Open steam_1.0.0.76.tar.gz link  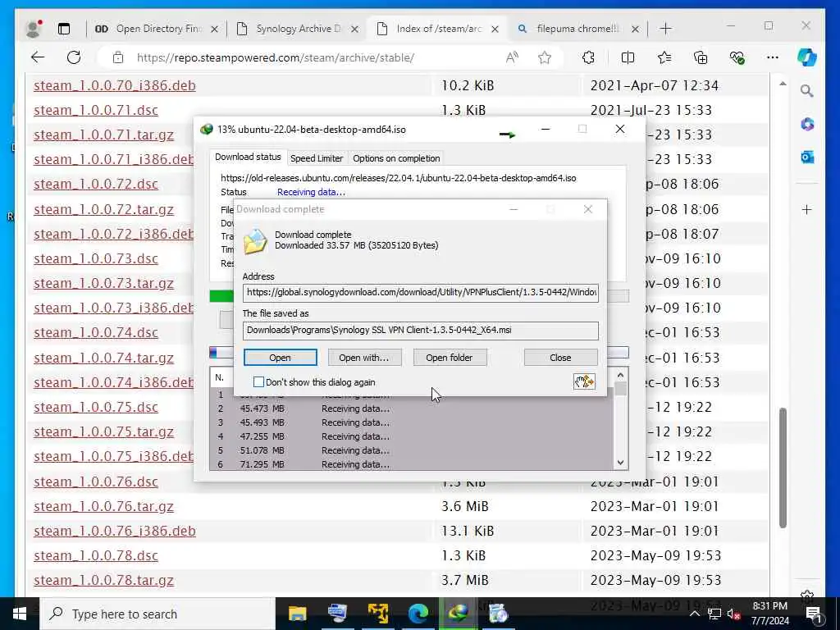pyautogui.click(x=103, y=506)
